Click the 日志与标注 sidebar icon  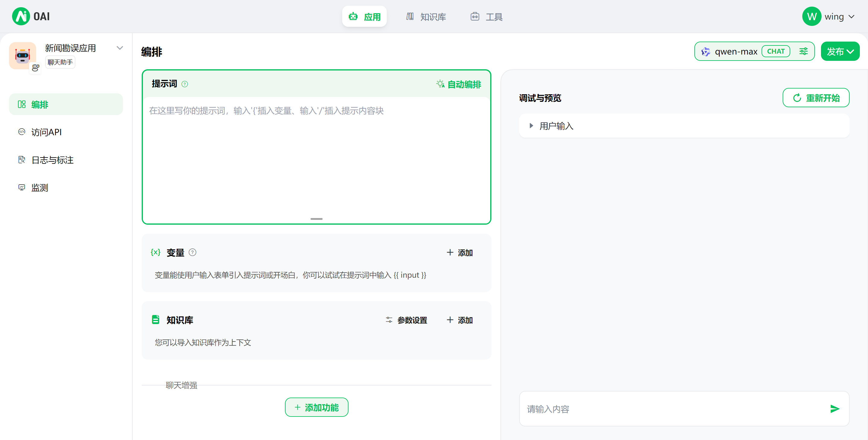[x=22, y=159]
